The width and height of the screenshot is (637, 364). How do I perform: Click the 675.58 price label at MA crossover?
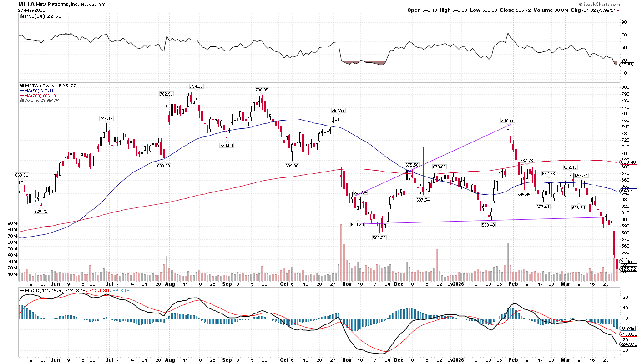(x=412, y=165)
